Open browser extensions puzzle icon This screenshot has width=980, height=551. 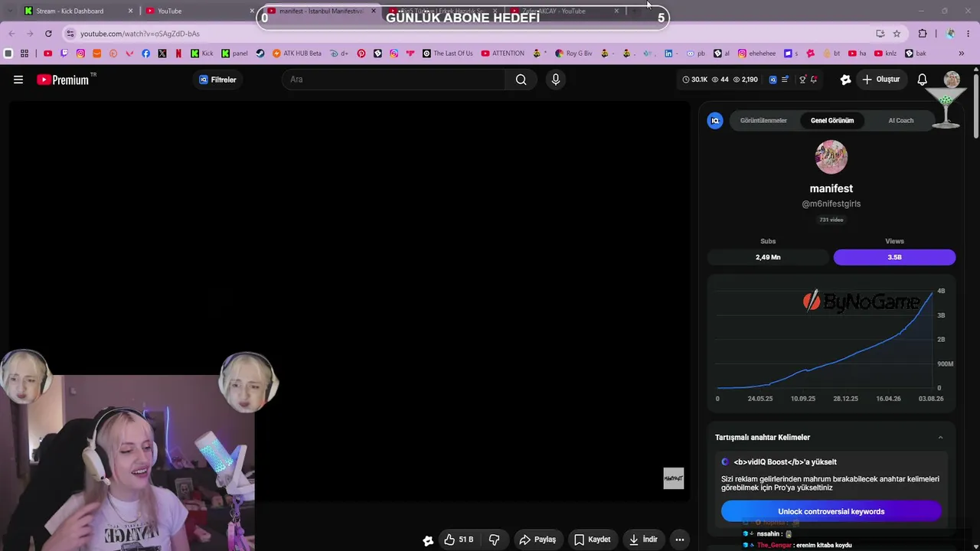pos(923,34)
